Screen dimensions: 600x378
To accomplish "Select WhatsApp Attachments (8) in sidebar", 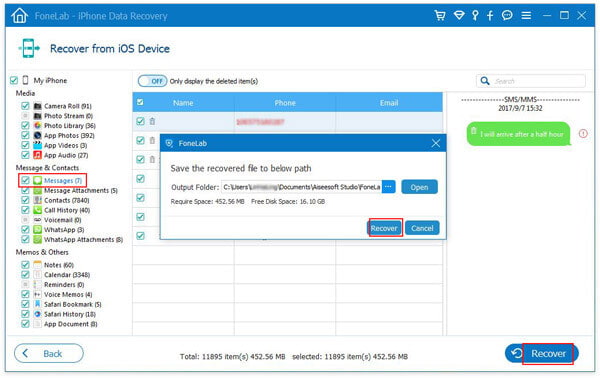I will [83, 240].
